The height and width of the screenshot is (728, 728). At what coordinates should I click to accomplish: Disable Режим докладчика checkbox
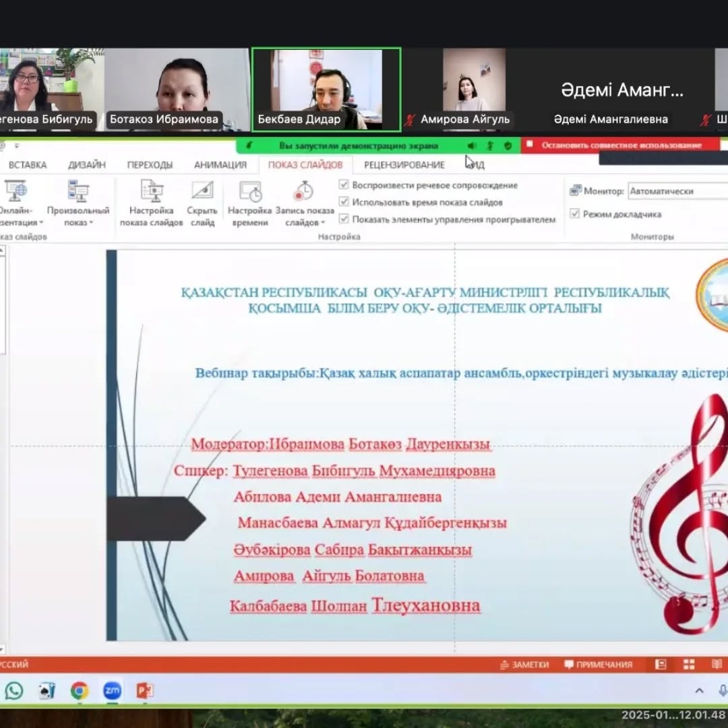pyautogui.click(x=575, y=214)
